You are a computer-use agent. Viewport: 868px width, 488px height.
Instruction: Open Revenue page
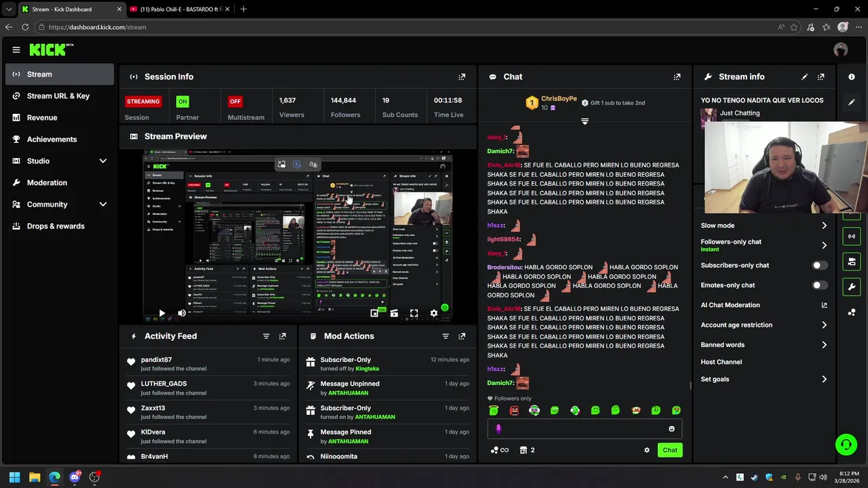[60, 117]
